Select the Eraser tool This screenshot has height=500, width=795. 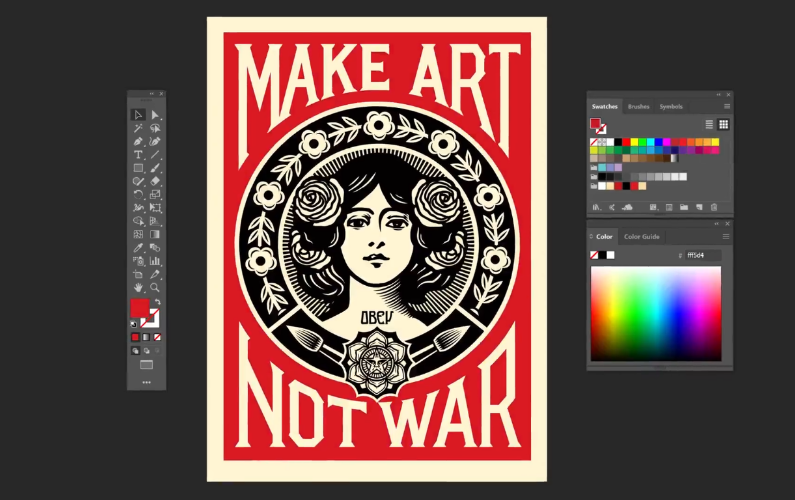tap(155, 181)
